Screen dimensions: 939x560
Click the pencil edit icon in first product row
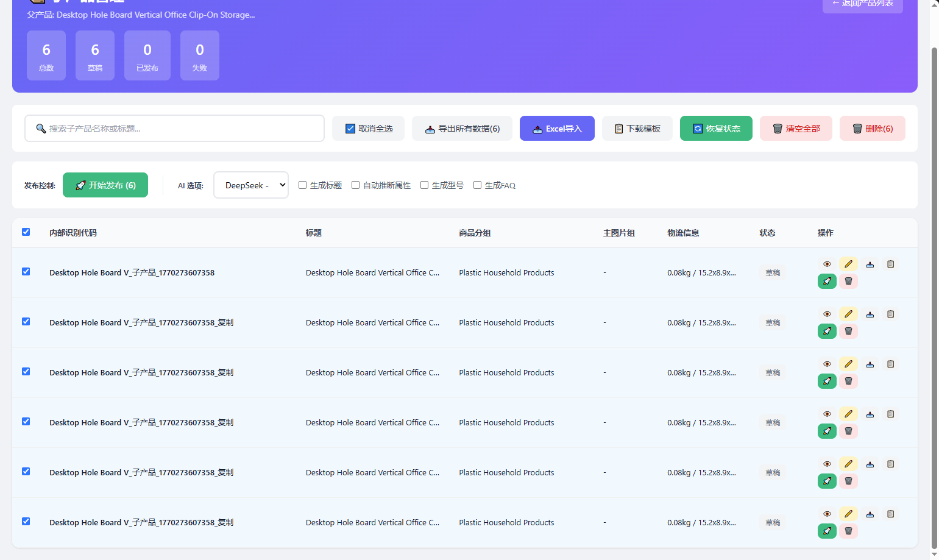pos(848,264)
